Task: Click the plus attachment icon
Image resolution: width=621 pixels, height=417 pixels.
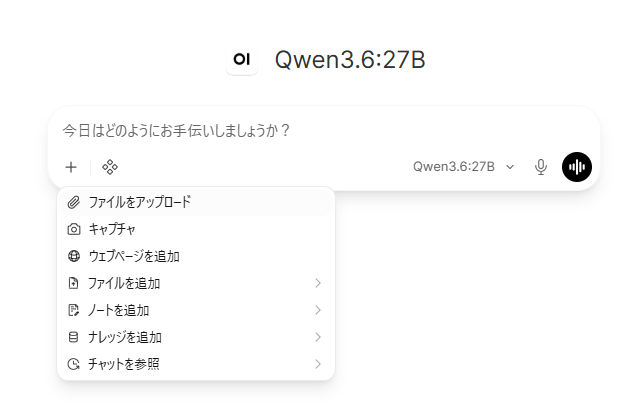Action: click(x=71, y=167)
